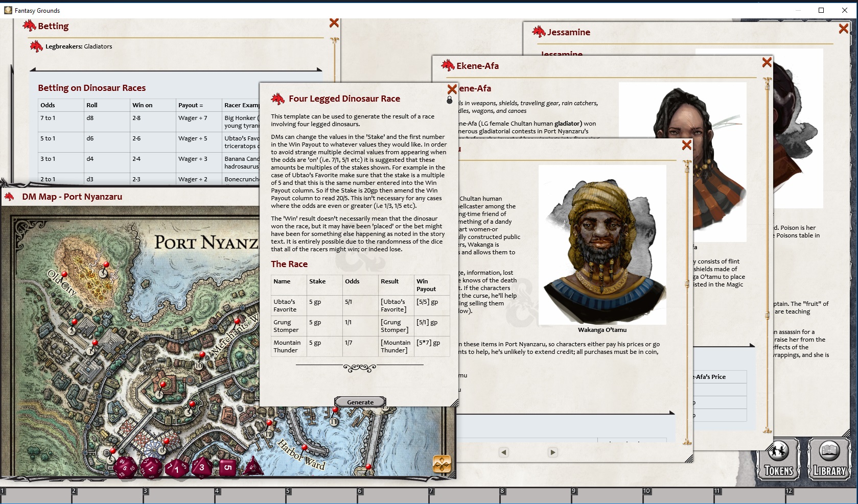Go to previous page with left arrow
Image resolution: width=858 pixels, height=504 pixels.
pos(504,452)
